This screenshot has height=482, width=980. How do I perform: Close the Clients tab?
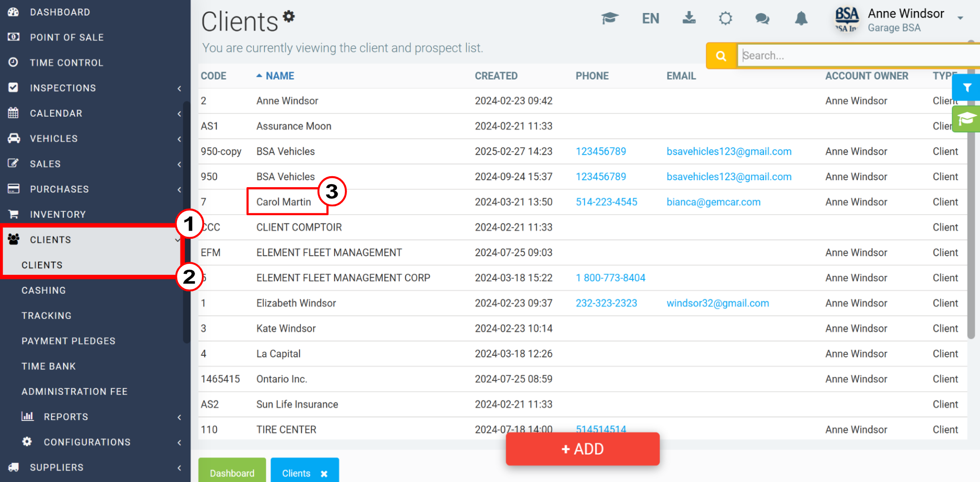pyautogui.click(x=324, y=473)
